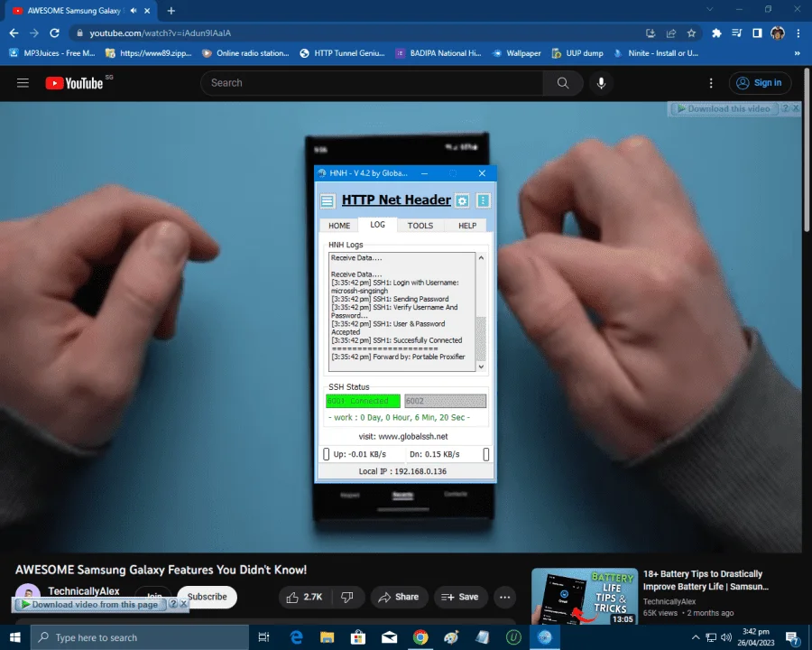Click the Up speed indicator box

[327, 454]
